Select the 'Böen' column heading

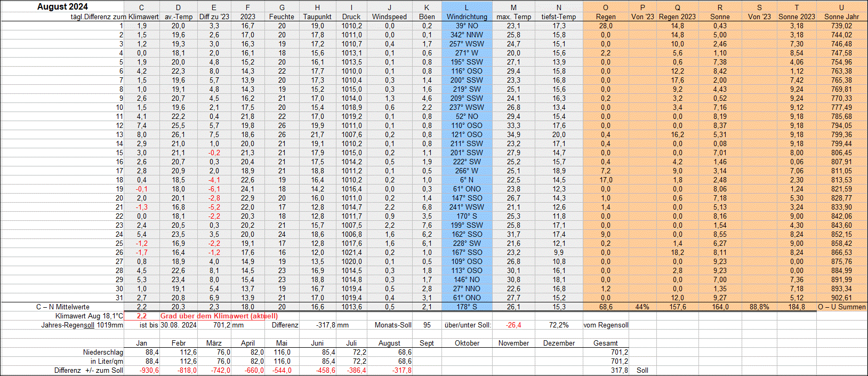click(x=427, y=17)
